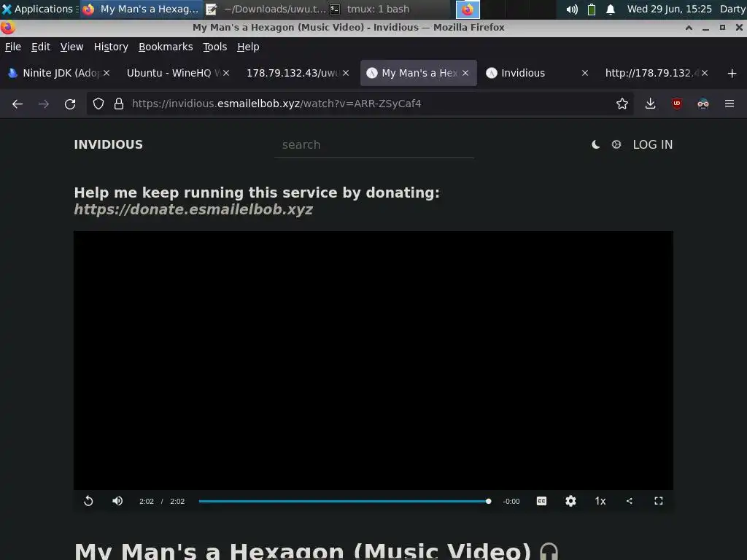Close the Ubuntu - WineHQ tab

click(226, 73)
